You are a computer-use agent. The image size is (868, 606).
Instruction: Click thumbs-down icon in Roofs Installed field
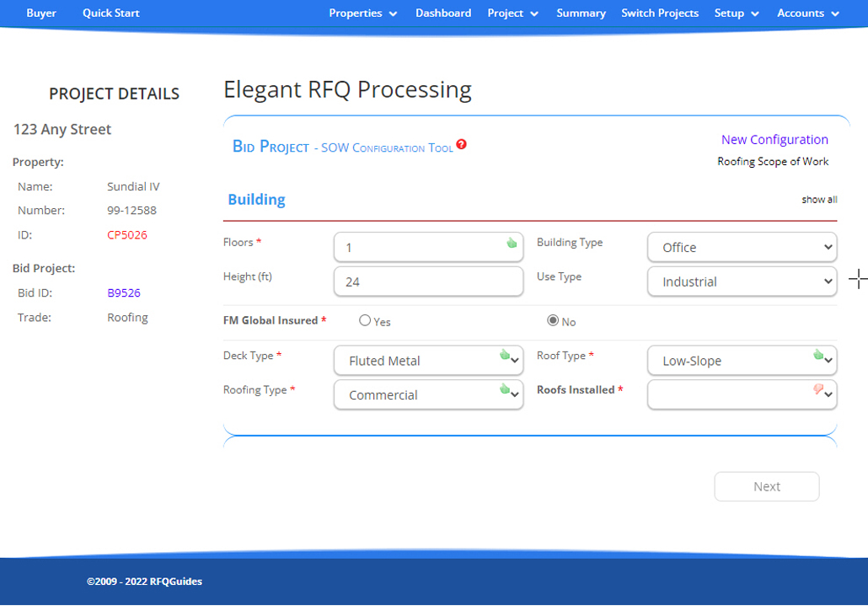[x=817, y=389]
